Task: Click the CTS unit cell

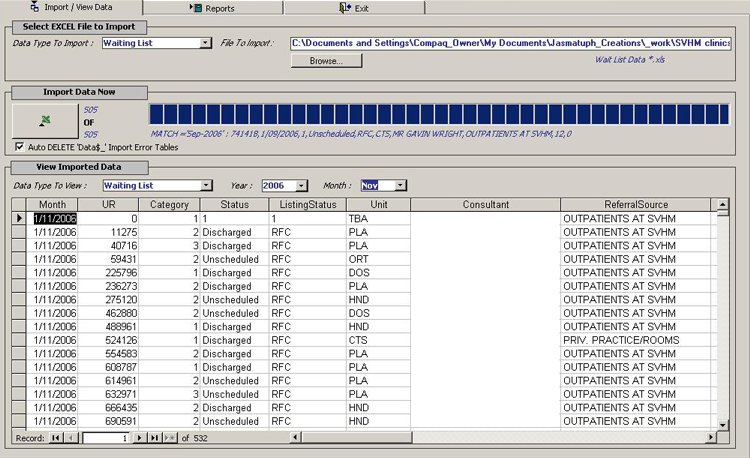Action: 379,340
